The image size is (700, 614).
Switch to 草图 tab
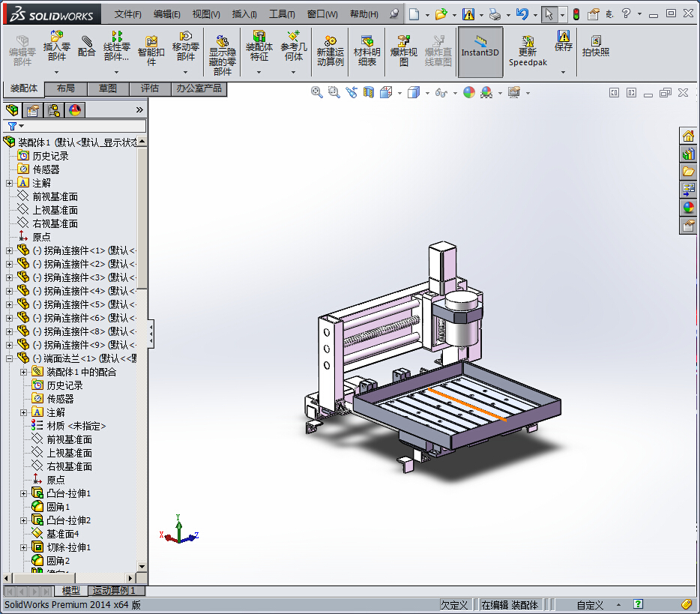coord(108,88)
